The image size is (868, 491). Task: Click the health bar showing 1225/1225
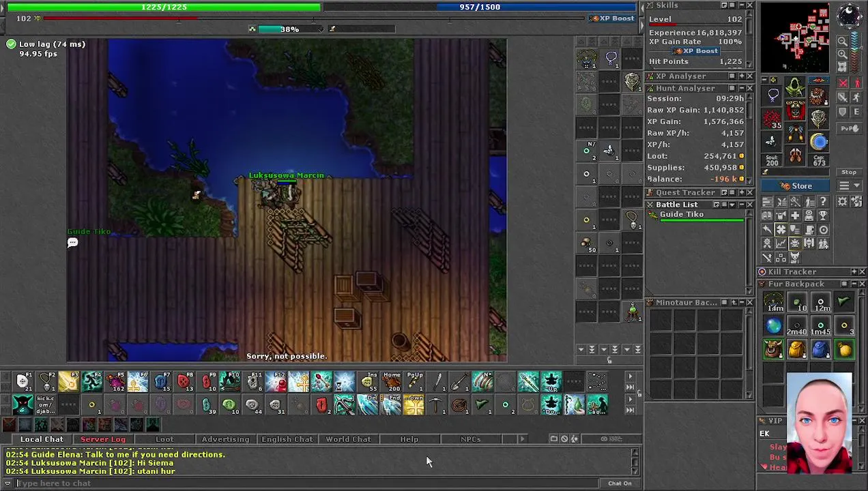pos(164,7)
